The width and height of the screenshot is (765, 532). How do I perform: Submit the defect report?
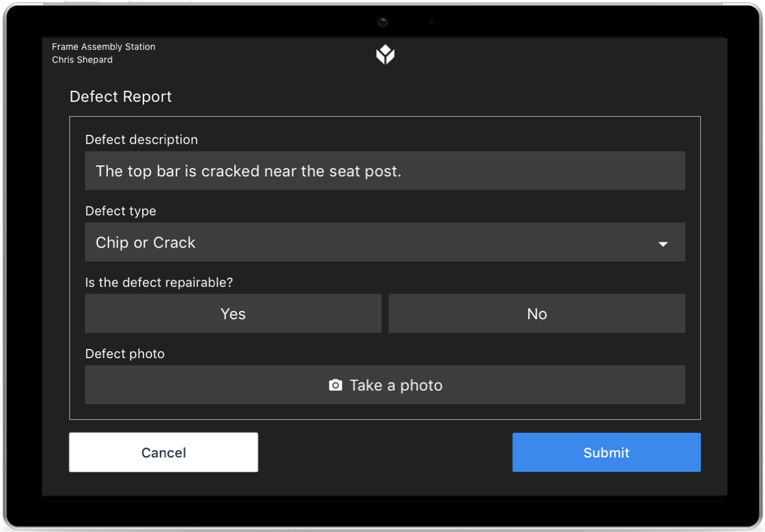[x=606, y=452]
